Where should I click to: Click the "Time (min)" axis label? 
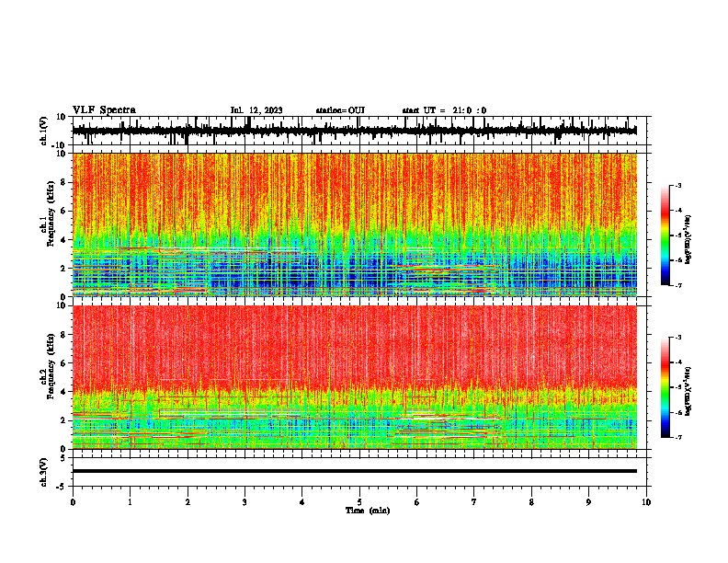368,511
